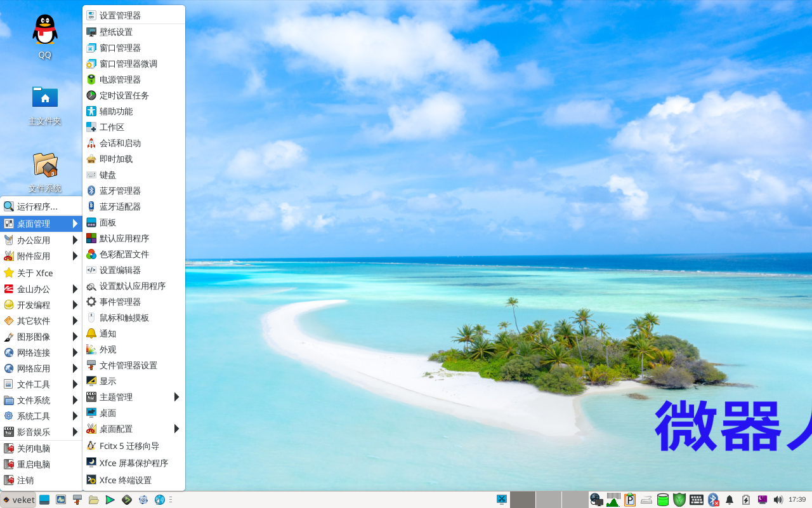Click the green disk storage tray icon

point(663,500)
